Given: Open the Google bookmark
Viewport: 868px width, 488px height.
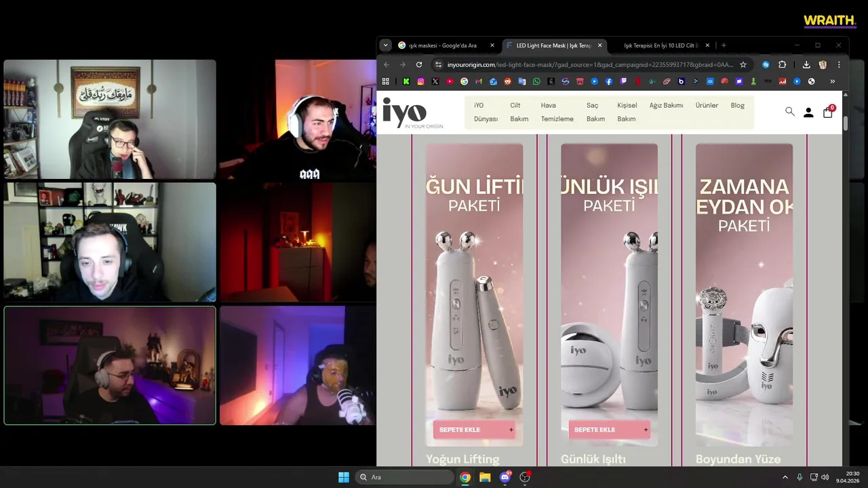Looking at the screenshot, I should click(x=464, y=81).
